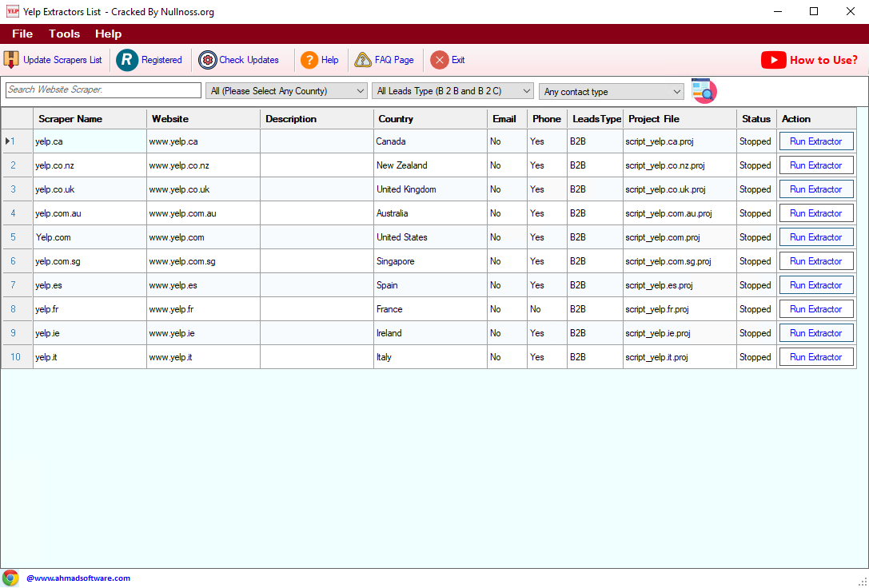Click the How to Use? text link

[x=823, y=60]
